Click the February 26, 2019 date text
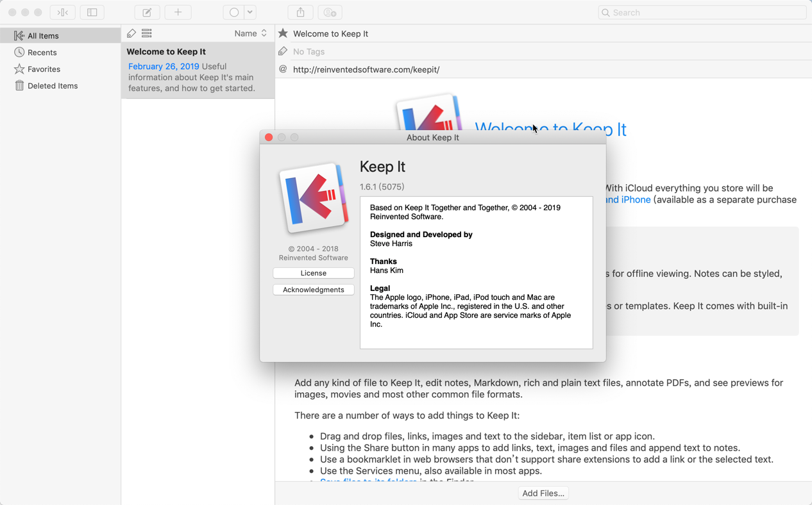 [164, 67]
